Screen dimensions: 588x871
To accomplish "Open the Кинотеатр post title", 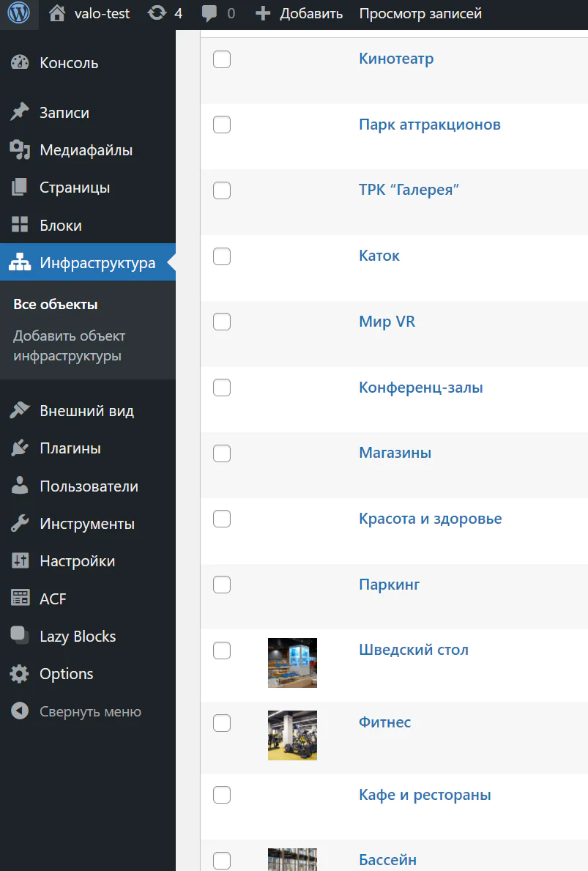I will (396, 59).
